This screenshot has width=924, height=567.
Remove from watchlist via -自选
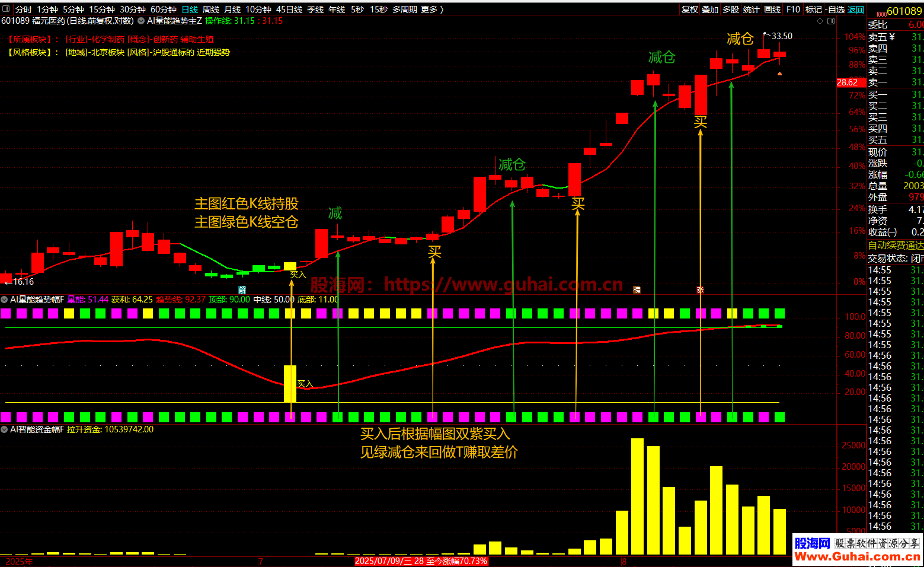tap(835, 9)
